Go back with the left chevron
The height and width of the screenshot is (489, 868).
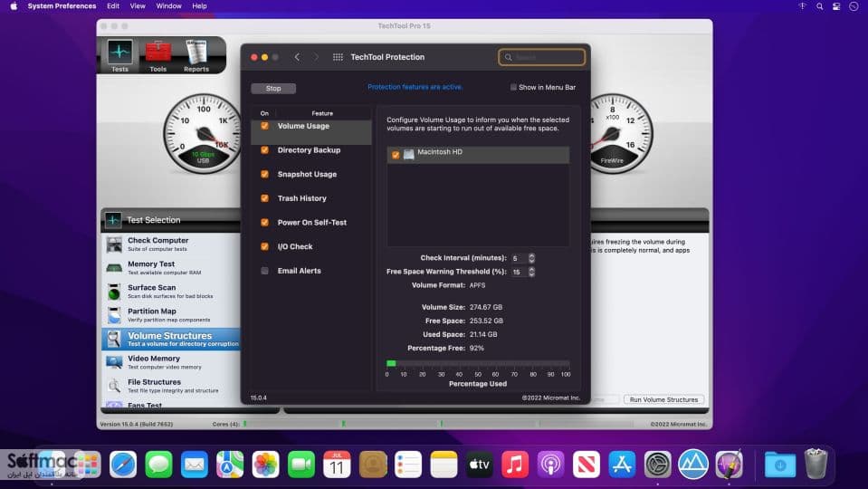[297, 57]
